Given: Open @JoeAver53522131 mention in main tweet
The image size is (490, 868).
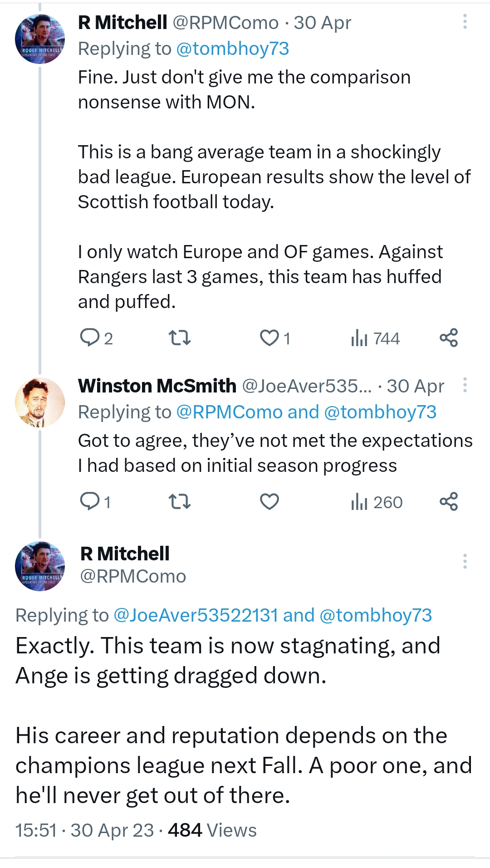Looking at the screenshot, I should click(196, 615).
